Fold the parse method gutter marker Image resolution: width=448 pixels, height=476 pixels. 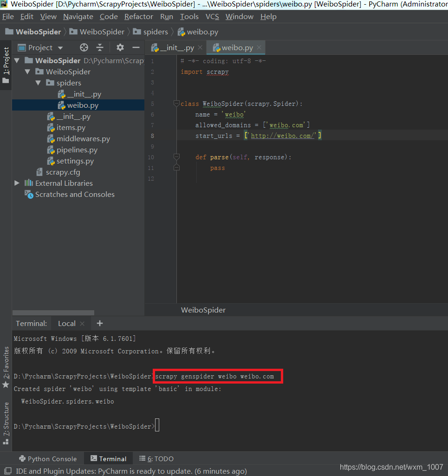tap(176, 157)
